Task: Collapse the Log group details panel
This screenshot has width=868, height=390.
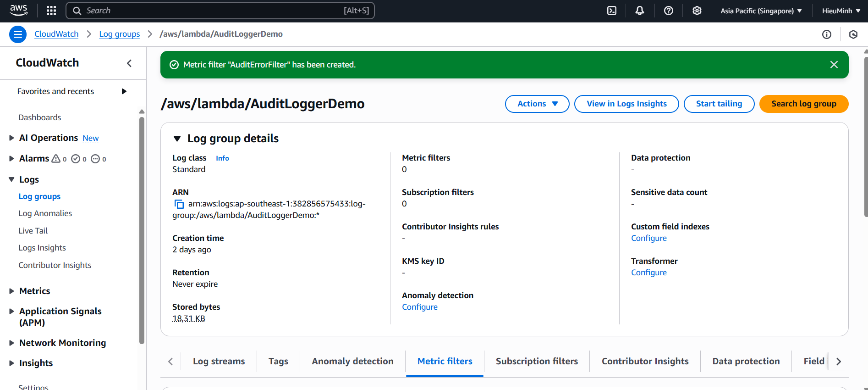Action: pyautogui.click(x=177, y=139)
